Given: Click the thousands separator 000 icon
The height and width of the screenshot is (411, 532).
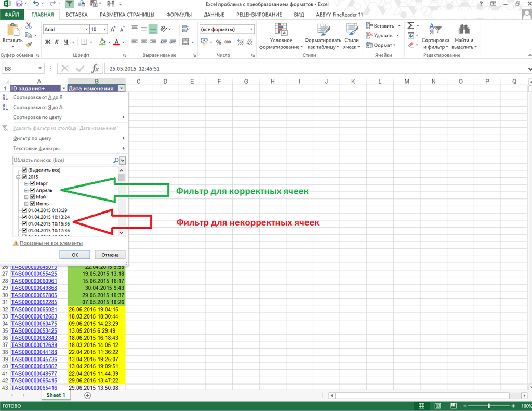Looking at the screenshot, I should coord(228,42).
